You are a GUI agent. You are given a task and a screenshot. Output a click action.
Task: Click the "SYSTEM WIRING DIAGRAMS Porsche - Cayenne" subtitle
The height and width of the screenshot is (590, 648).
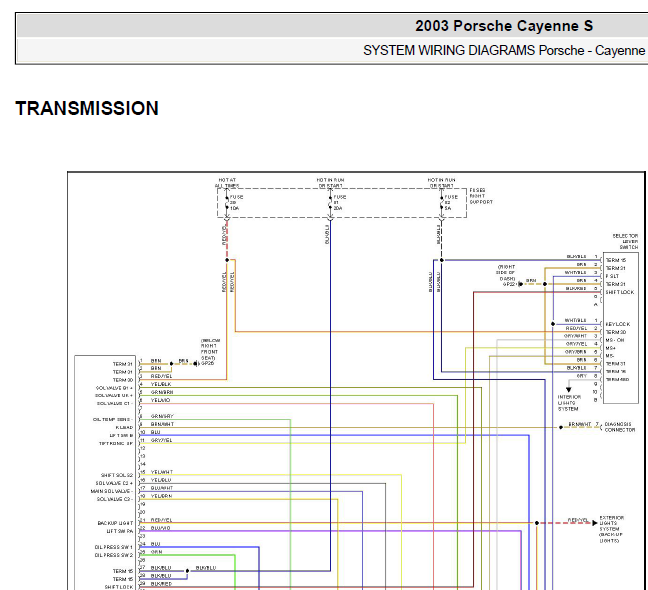(x=504, y=50)
